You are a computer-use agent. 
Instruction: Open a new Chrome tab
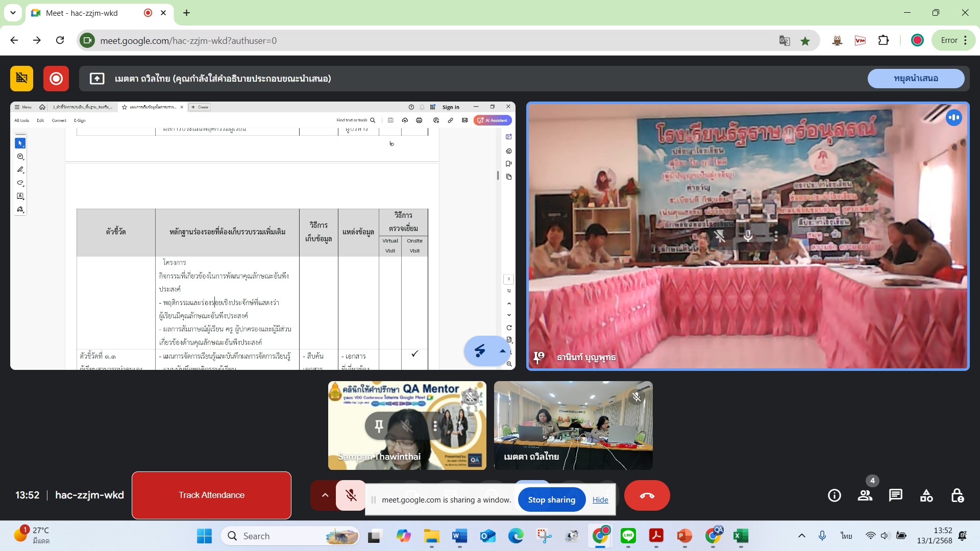[187, 13]
